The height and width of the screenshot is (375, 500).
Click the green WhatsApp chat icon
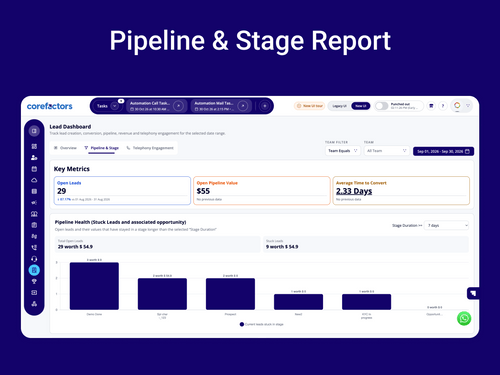tap(464, 319)
